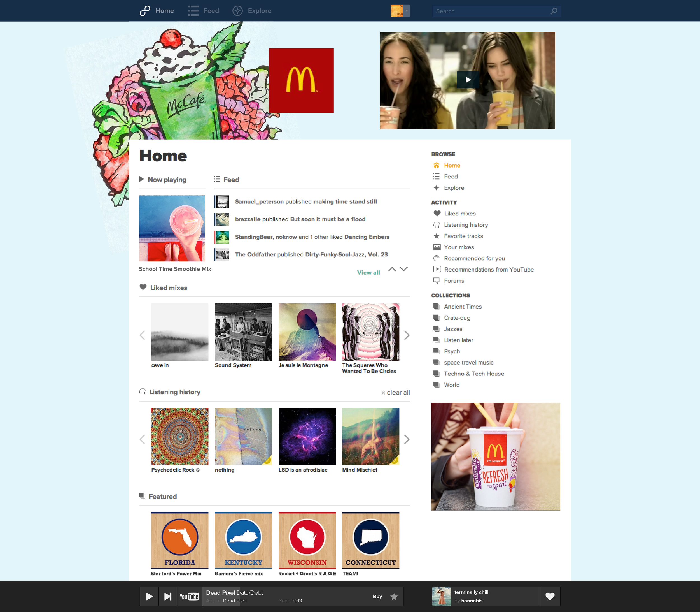
Task: Favorite the Dead Pixel track with star
Action: [394, 597]
